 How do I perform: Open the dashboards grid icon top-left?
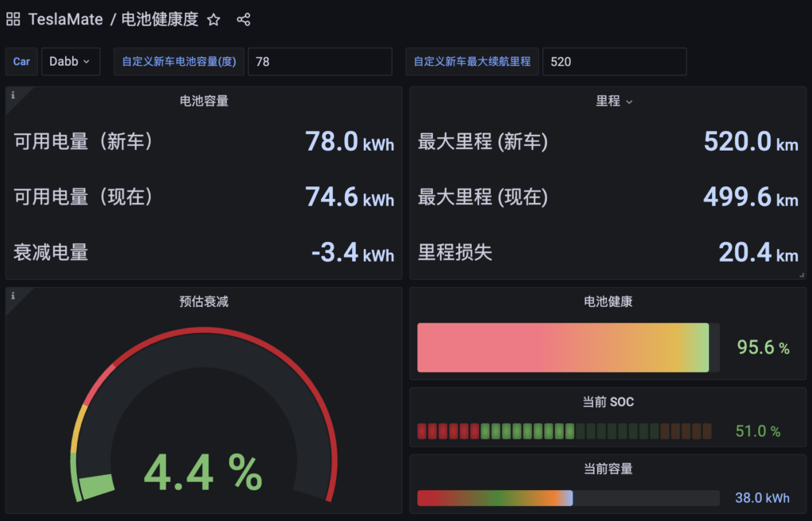pos(13,19)
